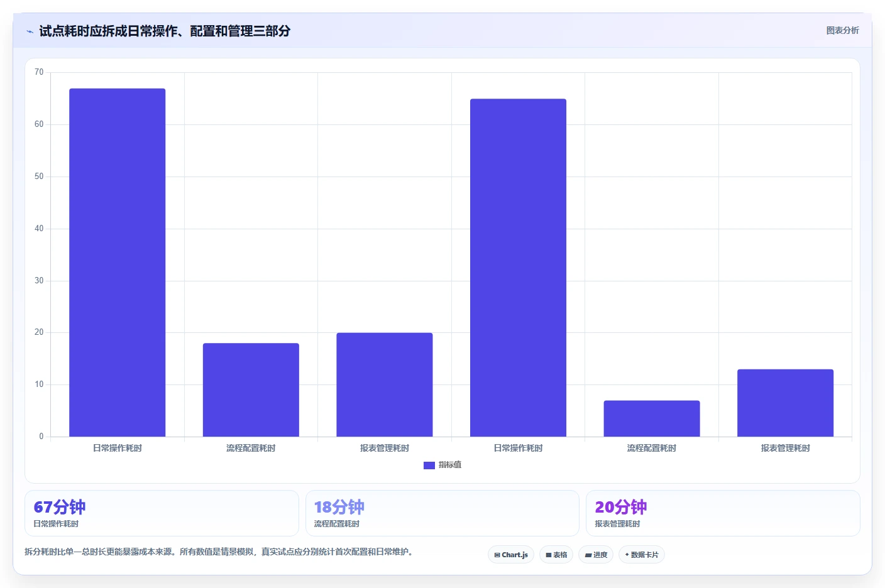Click the y-axis label 0
Screen dimensions: 885x588
tap(41, 437)
